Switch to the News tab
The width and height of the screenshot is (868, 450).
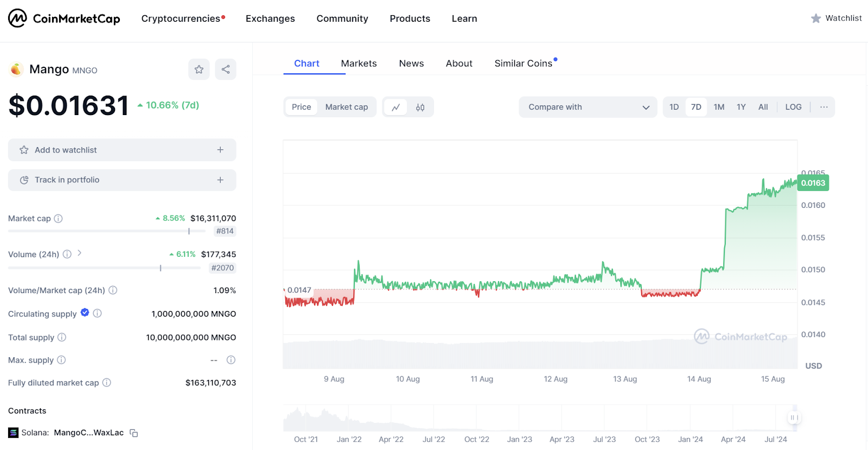pyautogui.click(x=411, y=64)
